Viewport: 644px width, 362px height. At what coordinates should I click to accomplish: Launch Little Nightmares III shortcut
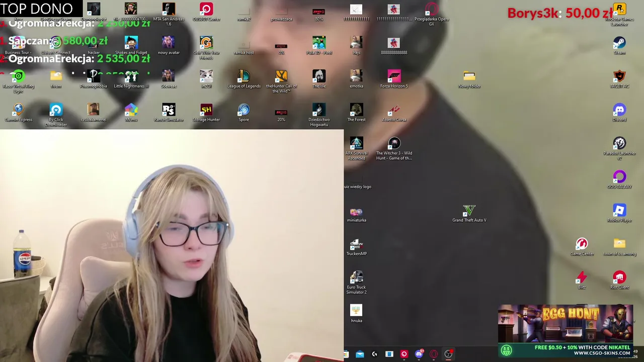[x=131, y=79]
